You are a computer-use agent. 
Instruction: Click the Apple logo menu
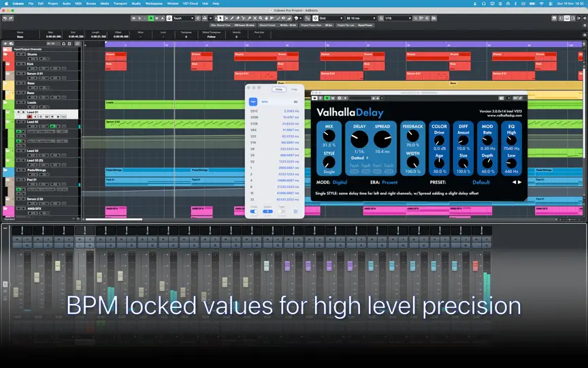pos(6,3)
